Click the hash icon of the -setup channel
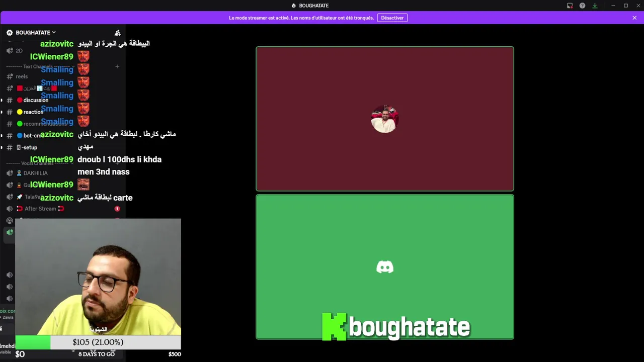The width and height of the screenshot is (644, 362). coord(10,147)
